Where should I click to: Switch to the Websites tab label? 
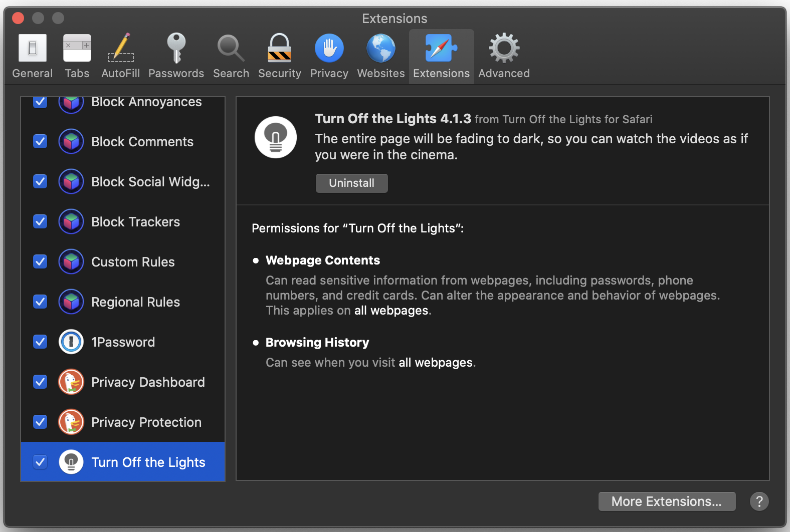click(381, 73)
